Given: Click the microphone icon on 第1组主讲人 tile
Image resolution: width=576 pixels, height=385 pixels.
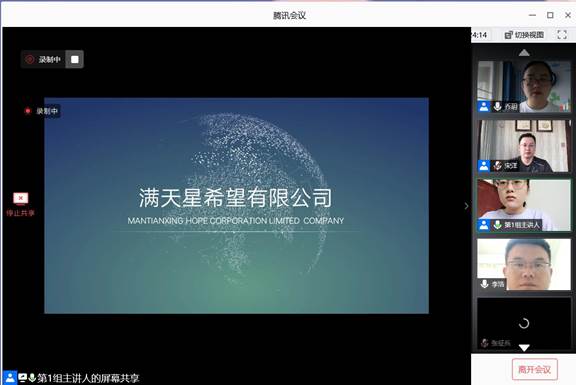Looking at the screenshot, I should (x=497, y=225).
